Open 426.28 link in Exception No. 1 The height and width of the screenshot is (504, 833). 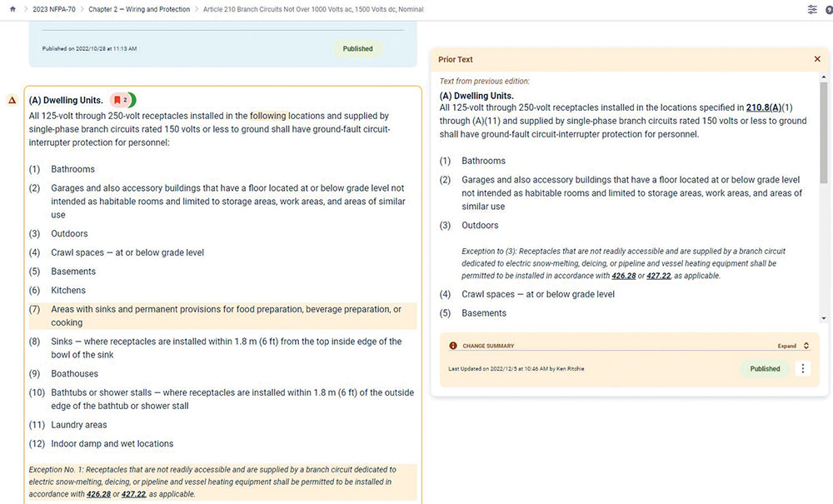[99, 494]
